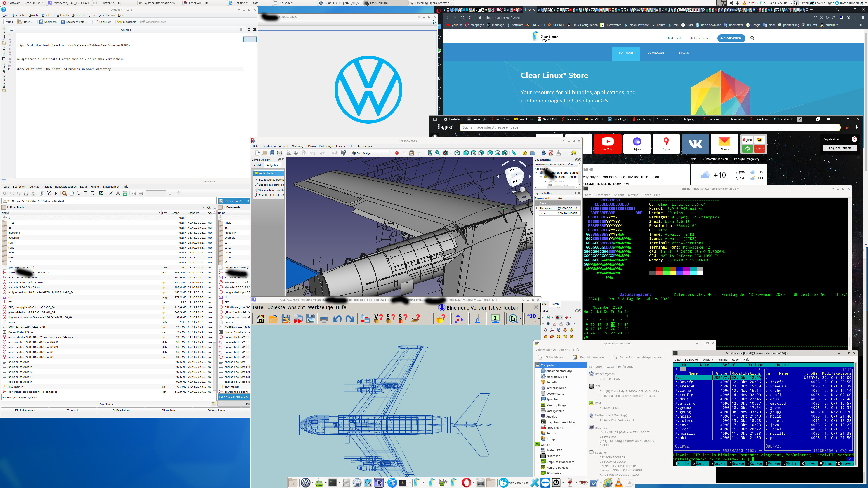Click the Krusader green trash bin icon

point(125,193)
